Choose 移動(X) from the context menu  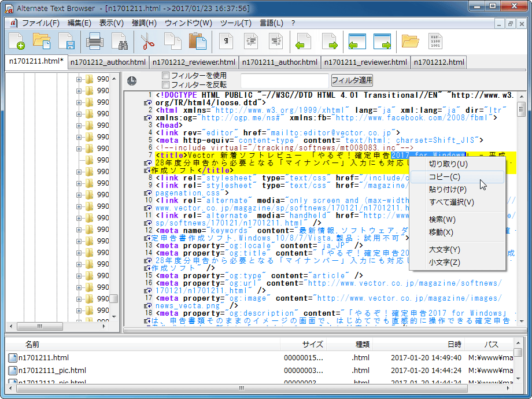pyautogui.click(x=457, y=232)
